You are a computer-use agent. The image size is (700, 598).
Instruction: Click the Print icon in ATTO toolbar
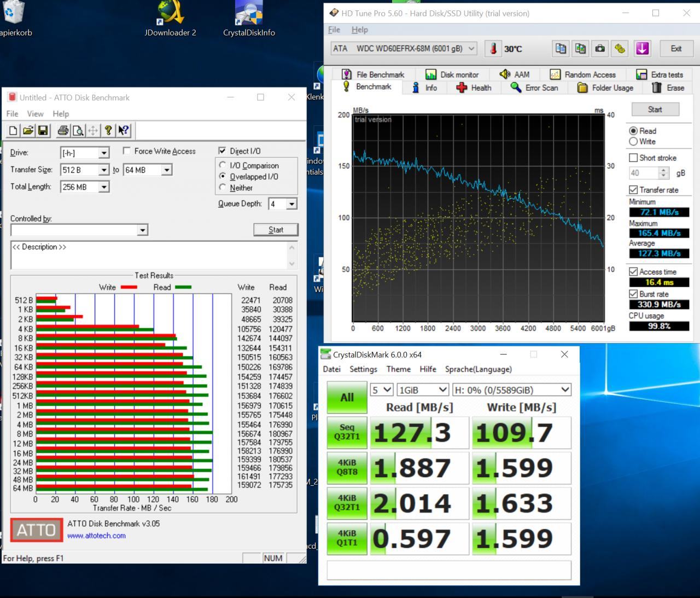click(x=63, y=130)
